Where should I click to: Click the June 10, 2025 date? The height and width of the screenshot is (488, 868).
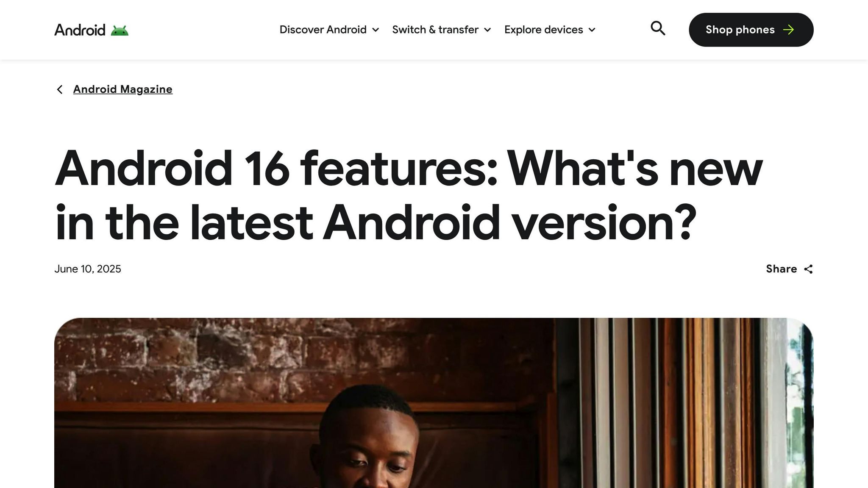(x=88, y=269)
